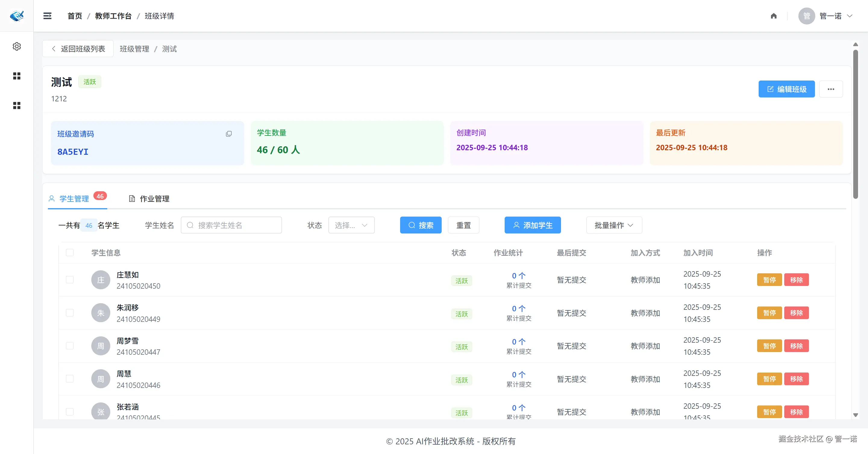Expand the 批量操作 dropdown
The image size is (868, 454).
pyautogui.click(x=614, y=225)
